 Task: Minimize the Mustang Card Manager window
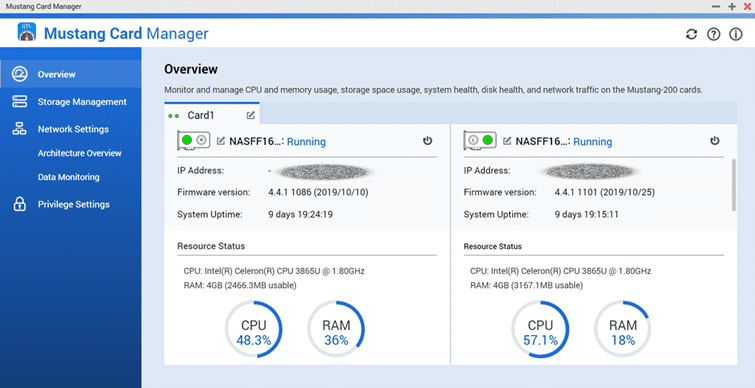(x=716, y=6)
